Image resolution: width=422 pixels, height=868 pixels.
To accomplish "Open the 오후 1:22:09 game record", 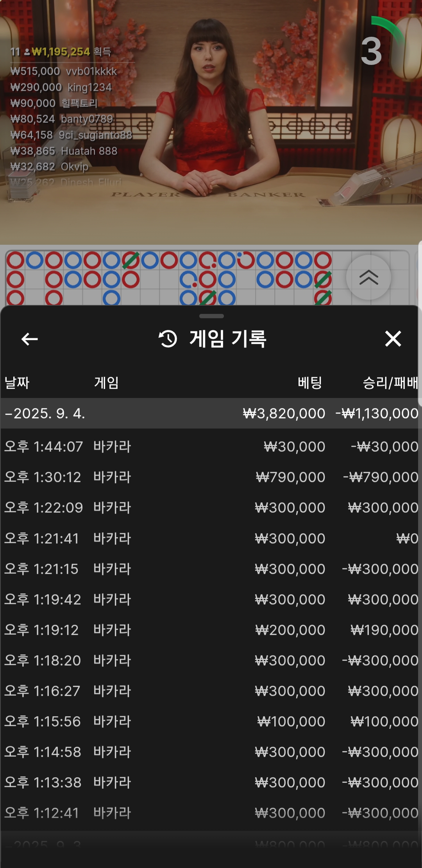I will [x=211, y=508].
